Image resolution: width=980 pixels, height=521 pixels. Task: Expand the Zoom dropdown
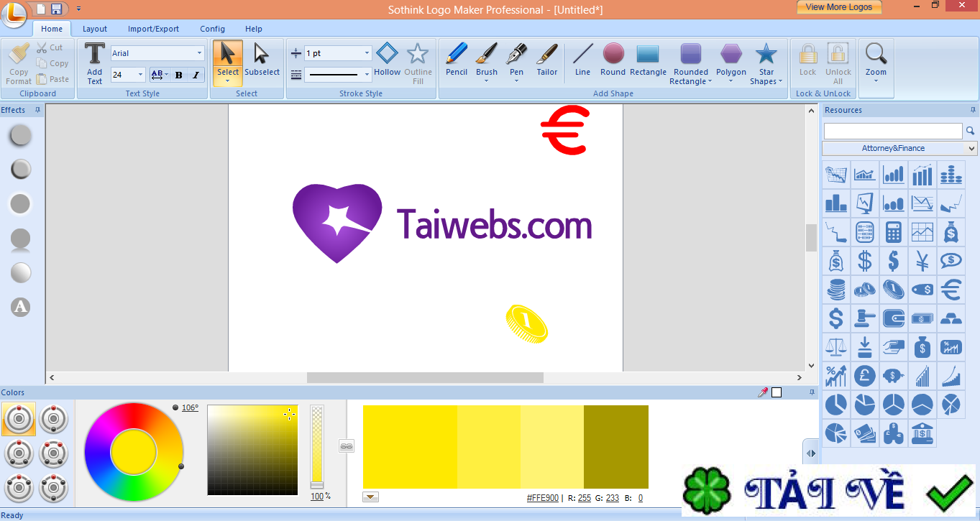pyautogui.click(x=876, y=80)
